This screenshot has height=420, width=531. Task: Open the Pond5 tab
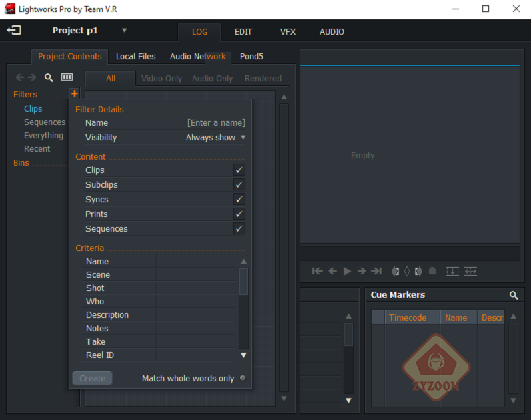point(251,56)
